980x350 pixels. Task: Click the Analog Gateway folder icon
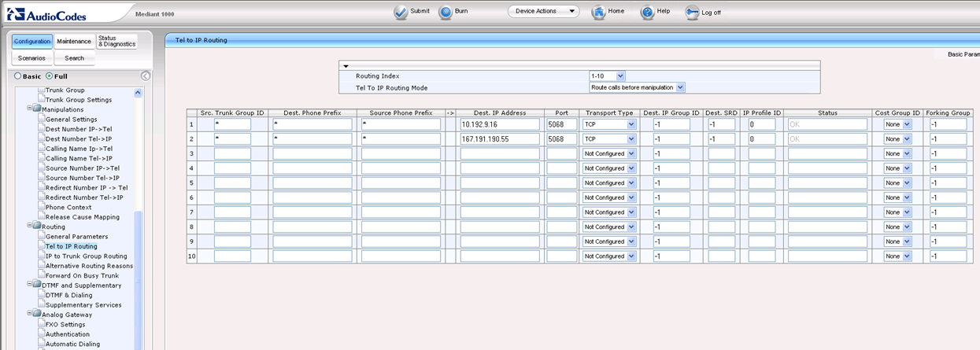pyautogui.click(x=36, y=314)
